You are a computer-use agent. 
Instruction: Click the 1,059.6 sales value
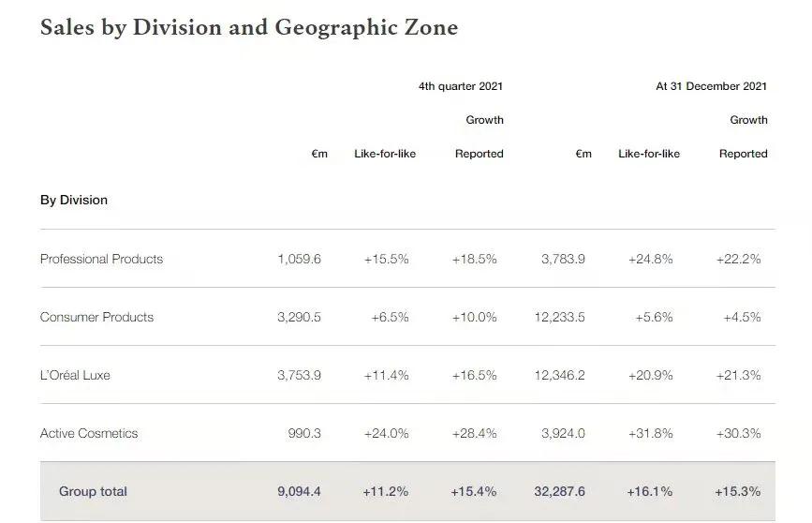point(299,259)
